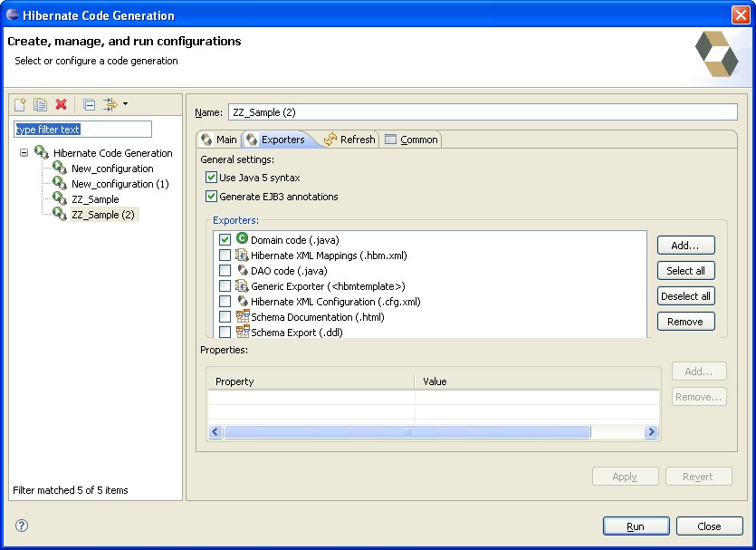The height and width of the screenshot is (550, 756).
Task: Switch to the Main tab
Action: (218, 140)
